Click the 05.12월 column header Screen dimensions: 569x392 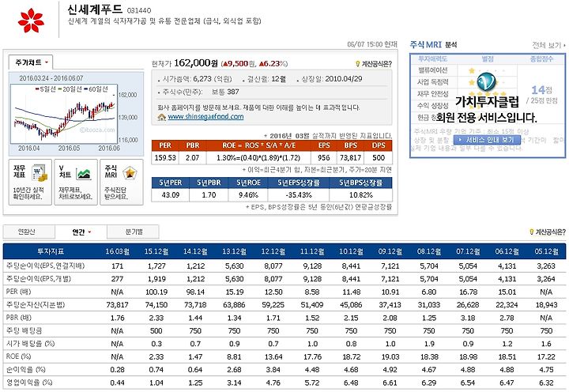point(546,251)
